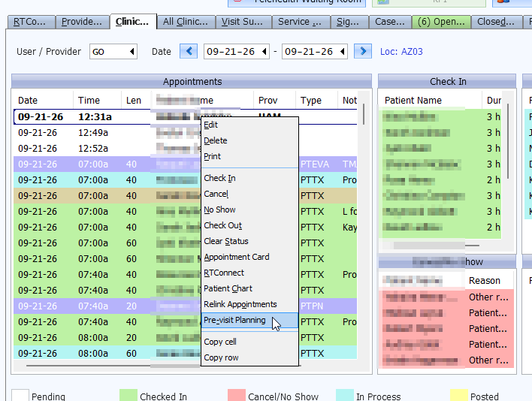Click the Reason column header
This screenshot has height=401, width=532.
[x=485, y=281]
